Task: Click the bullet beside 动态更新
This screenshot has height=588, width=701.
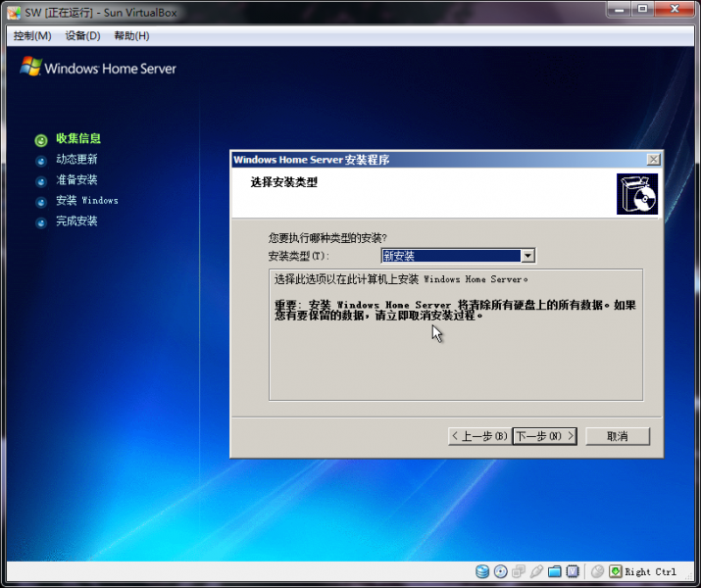Action: coord(41,161)
